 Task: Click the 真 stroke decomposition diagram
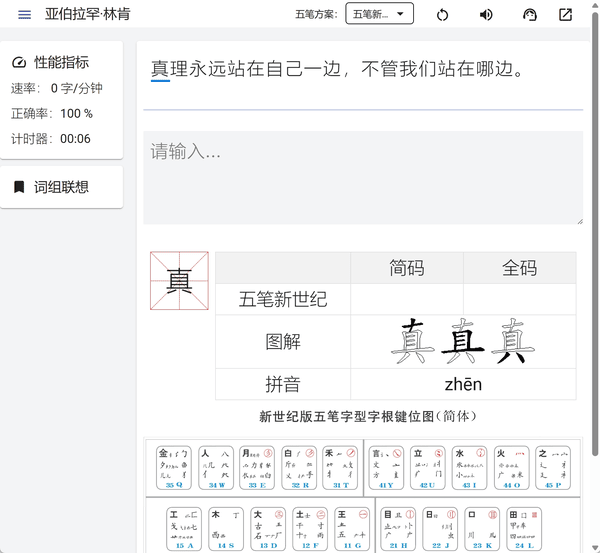(462, 341)
